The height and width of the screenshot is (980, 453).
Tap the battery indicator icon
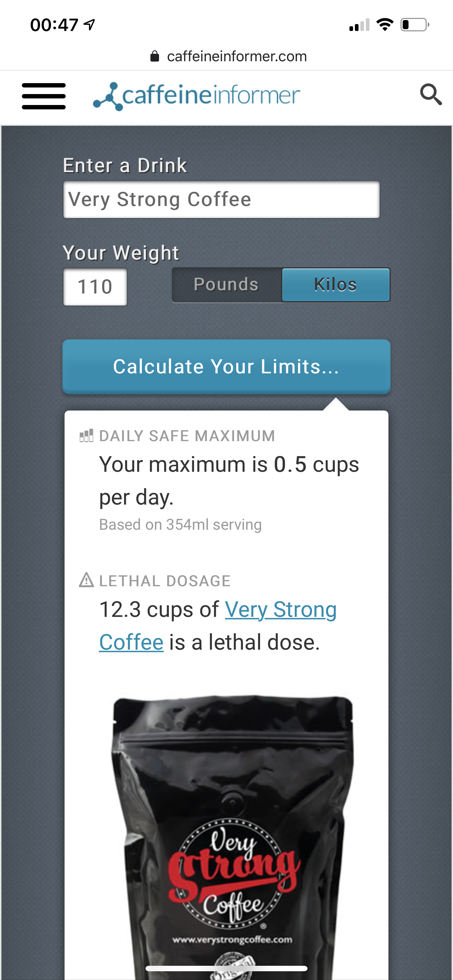414,25
